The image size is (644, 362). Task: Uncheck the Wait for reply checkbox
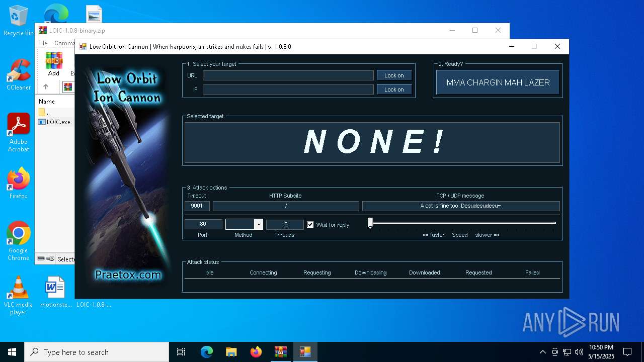[310, 225]
